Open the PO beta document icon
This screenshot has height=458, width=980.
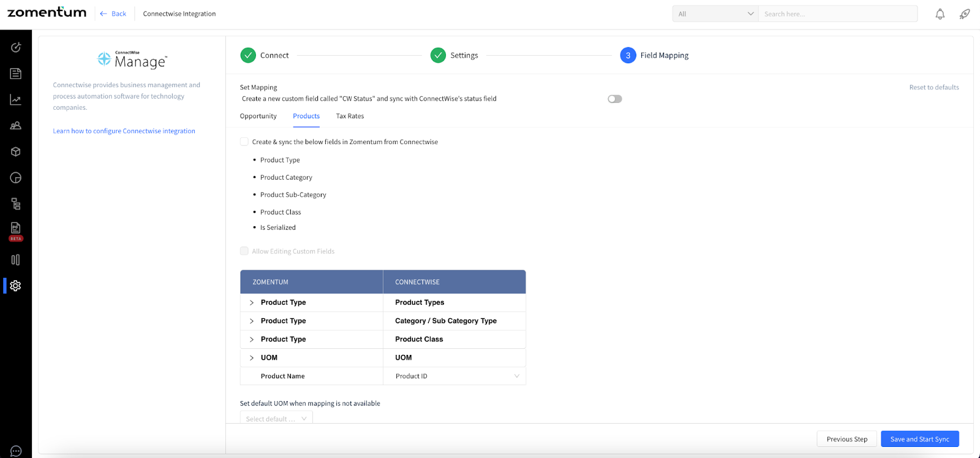click(16, 231)
